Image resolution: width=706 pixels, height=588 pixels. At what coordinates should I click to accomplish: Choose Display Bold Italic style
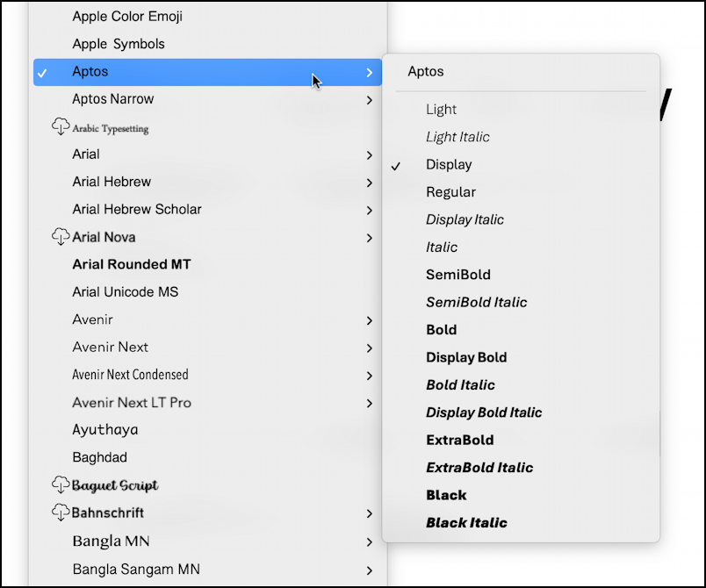(484, 412)
